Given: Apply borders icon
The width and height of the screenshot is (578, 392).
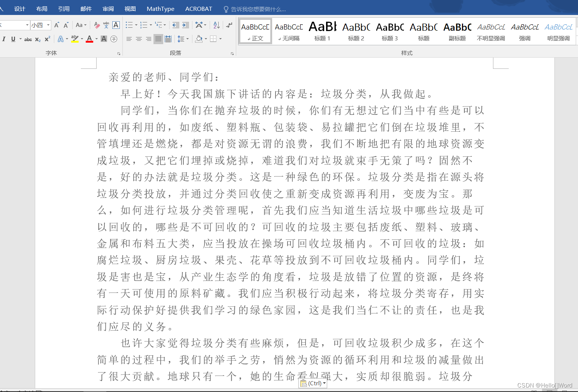Looking at the screenshot, I should click(213, 39).
